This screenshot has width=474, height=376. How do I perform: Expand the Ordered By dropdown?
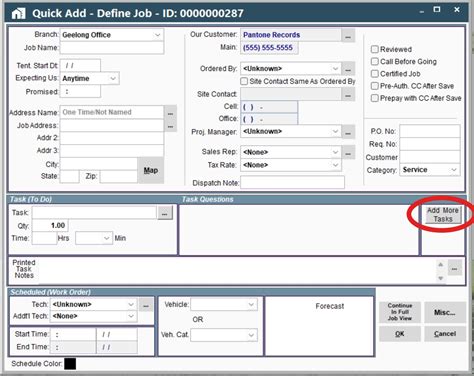335,69
